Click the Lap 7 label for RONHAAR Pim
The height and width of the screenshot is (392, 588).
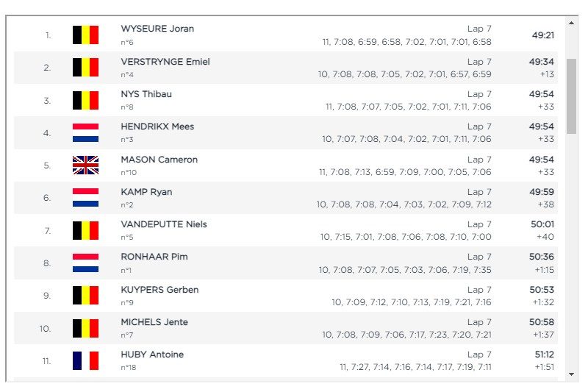479,257
